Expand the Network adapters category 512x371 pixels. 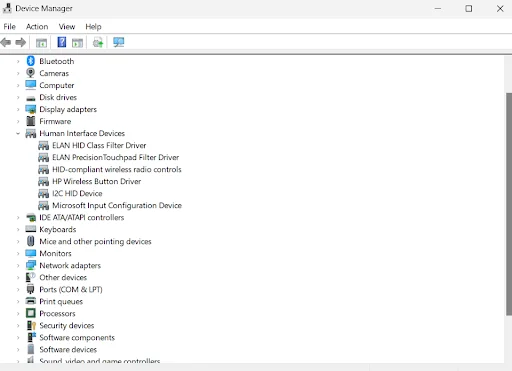tap(18, 265)
